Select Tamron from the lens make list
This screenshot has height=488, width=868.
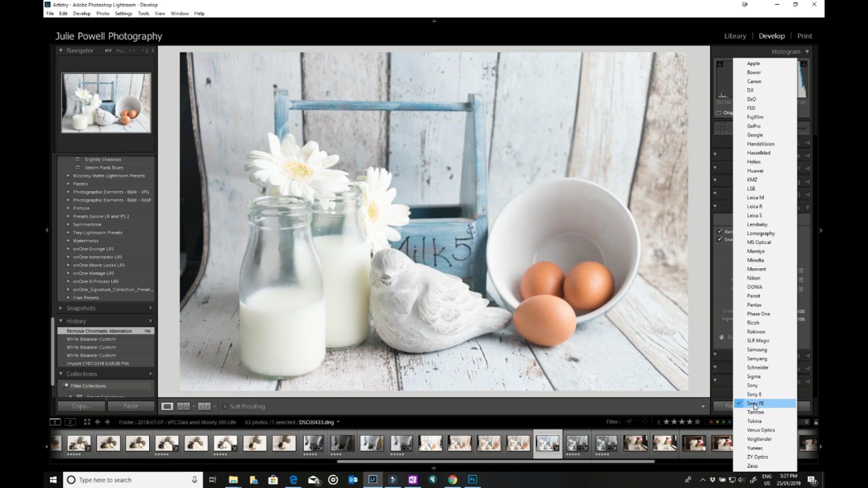coord(765,412)
